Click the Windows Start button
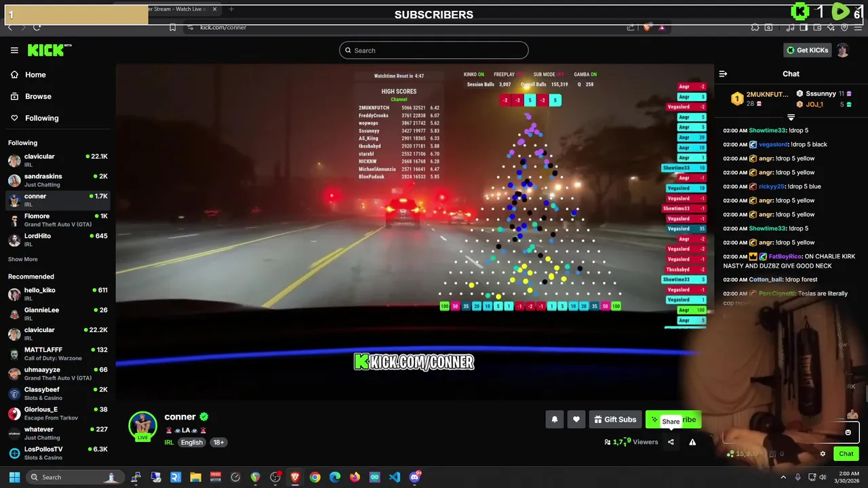Screen dimensions: 868x488 click(x=14, y=477)
